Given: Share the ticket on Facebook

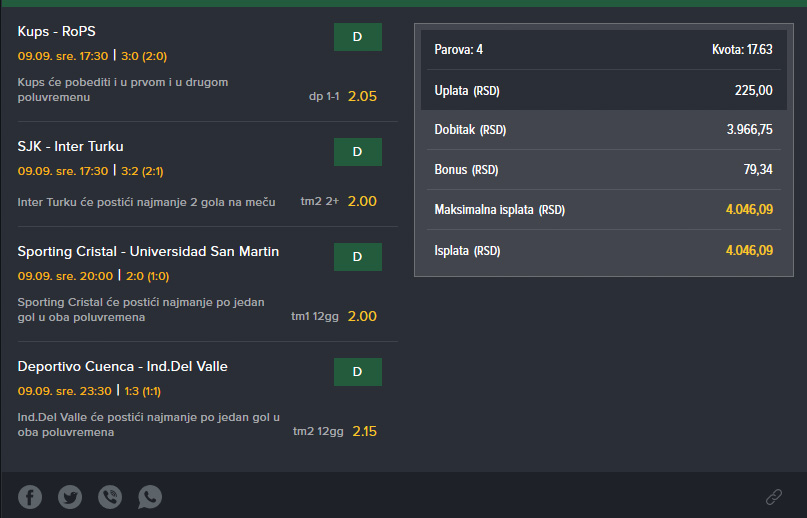Looking at the screenshot, I should 30,497.
